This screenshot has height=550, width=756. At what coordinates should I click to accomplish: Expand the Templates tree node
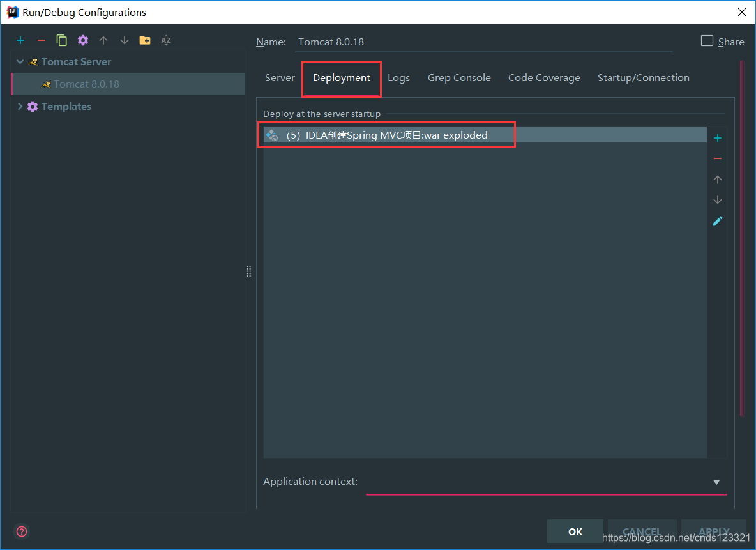tap(20, 107)
